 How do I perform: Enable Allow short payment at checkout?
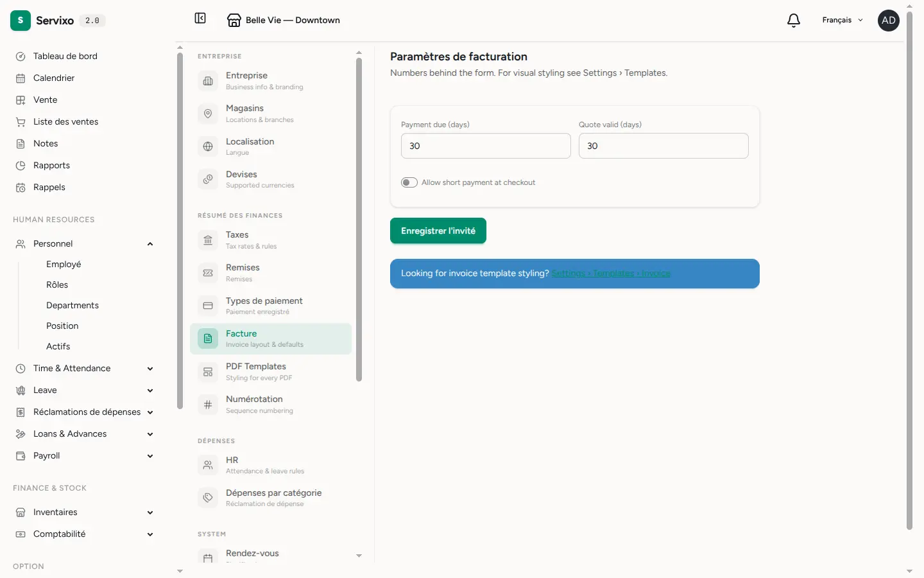409,182
